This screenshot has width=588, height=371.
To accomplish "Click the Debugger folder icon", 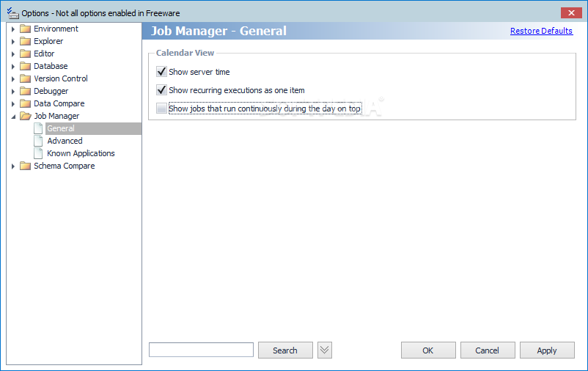I will [x=25, y=91].
